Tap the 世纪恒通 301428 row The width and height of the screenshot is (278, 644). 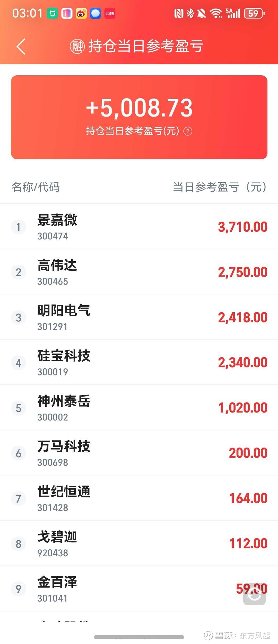point(139,498)
